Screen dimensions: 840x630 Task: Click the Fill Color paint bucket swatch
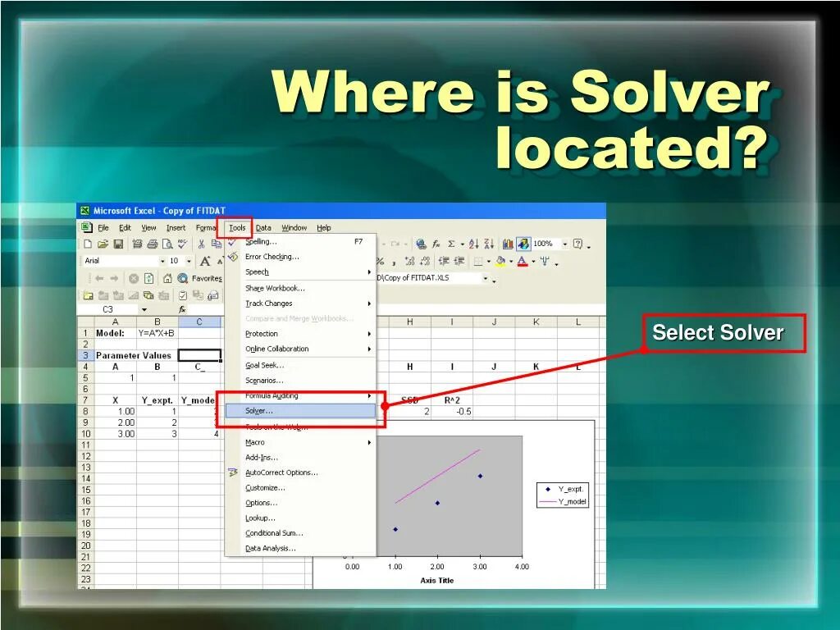point(500,262)
